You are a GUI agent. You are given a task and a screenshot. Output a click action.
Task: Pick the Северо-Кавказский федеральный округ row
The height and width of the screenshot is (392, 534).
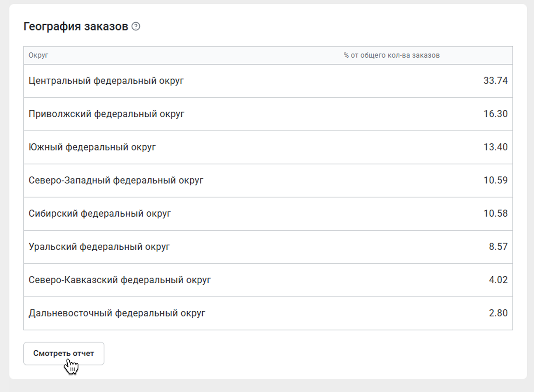click(x=120, y=280)
